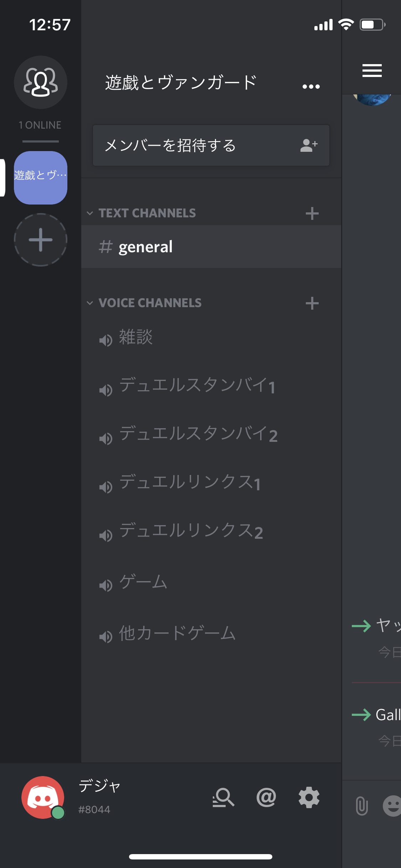Tap the hamburger menu icon
Image resolution: width=401 pixels, height=868 pixels.
coord(372,71)
